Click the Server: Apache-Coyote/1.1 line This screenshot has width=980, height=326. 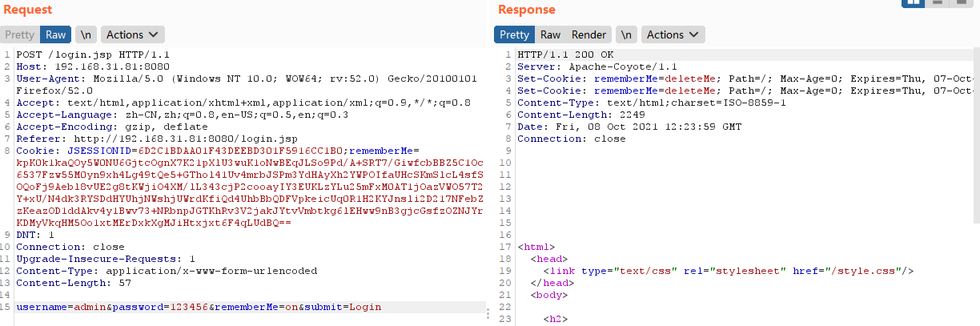tap(597, 66)
